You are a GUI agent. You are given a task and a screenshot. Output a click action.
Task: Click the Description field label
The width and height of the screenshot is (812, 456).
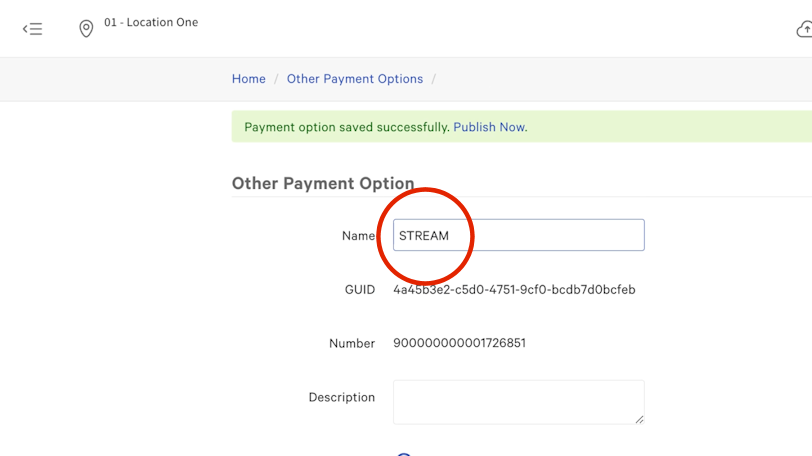(x=341, y=397)
